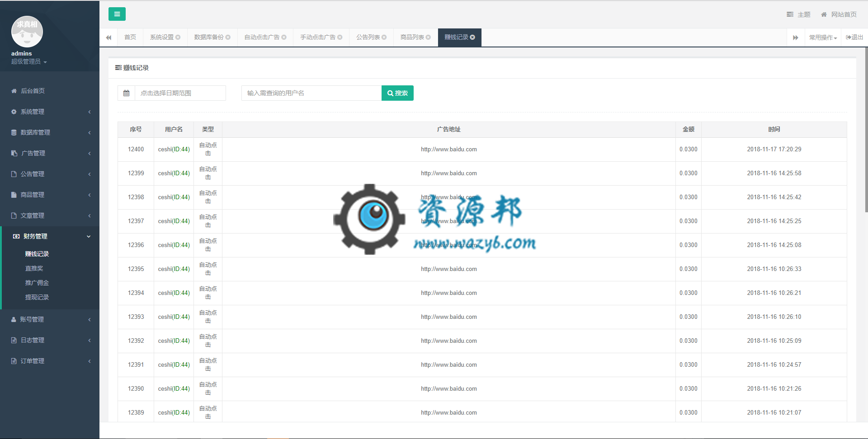Switch to the 公告列表 tab
Screen dimensions: 868x439
pyautogui.click(x=368, y=37)
